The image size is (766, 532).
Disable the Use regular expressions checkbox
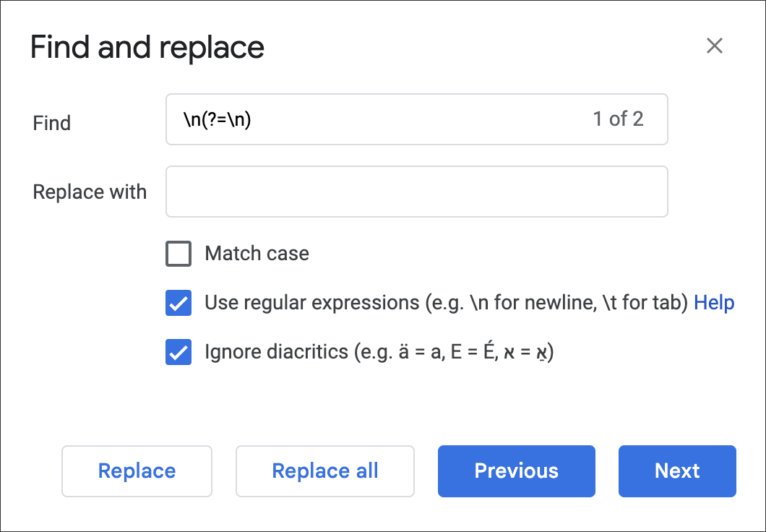pos(178,303)
